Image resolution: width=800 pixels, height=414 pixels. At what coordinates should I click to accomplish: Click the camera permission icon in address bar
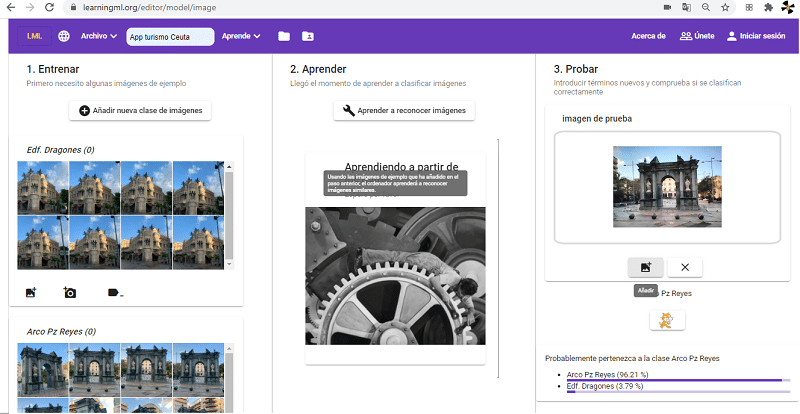pos(667,8)
